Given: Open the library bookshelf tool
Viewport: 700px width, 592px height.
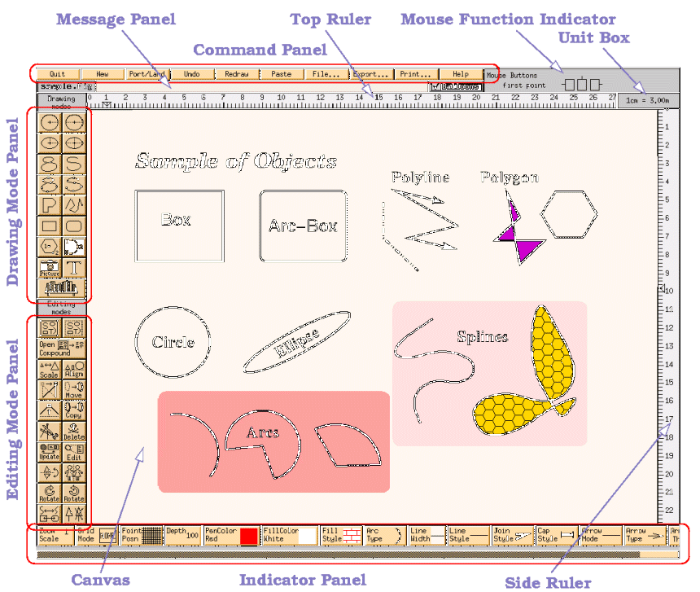Looking at the screenshot, I should [62, 287].
